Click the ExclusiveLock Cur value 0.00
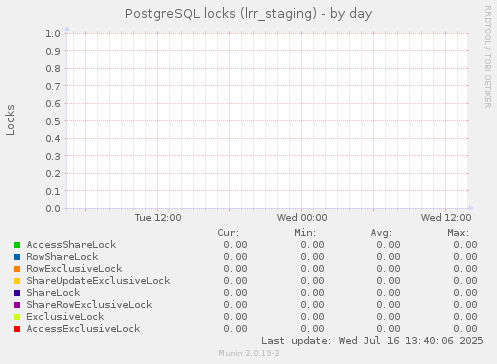Viewport: 497px width, 364px height. [235, 317]
